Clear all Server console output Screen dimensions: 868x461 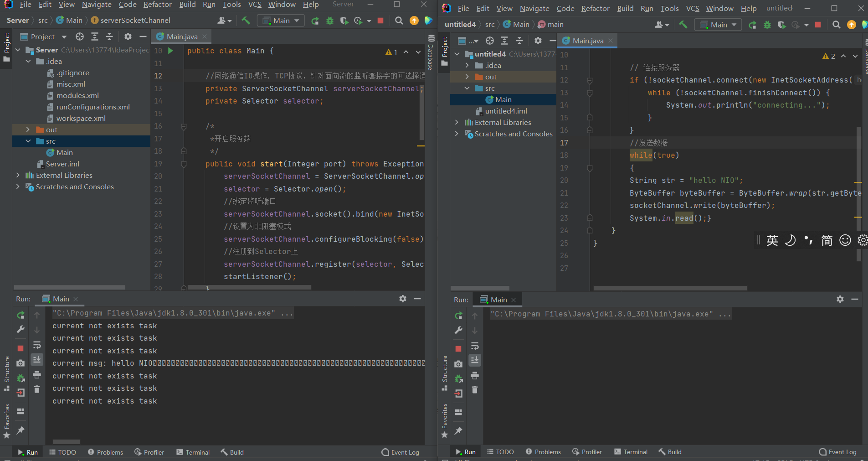click(x=37, y=389)
